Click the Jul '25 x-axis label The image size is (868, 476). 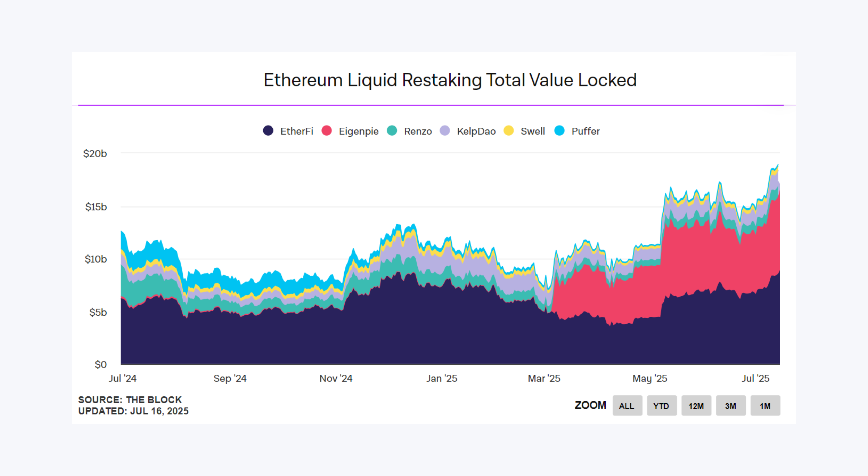(x=756, y=378)
